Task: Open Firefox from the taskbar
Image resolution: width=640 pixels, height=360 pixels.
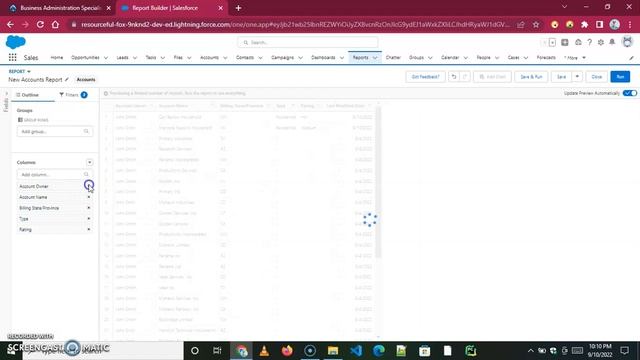Action: point(287,351)
